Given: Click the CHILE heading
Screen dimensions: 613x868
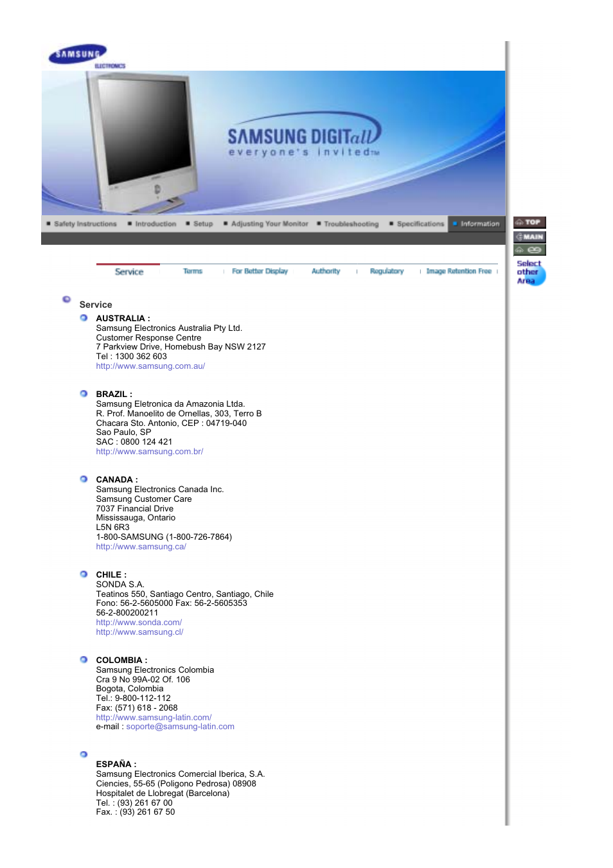Looking at the screenshot, I should coord(111,575).
